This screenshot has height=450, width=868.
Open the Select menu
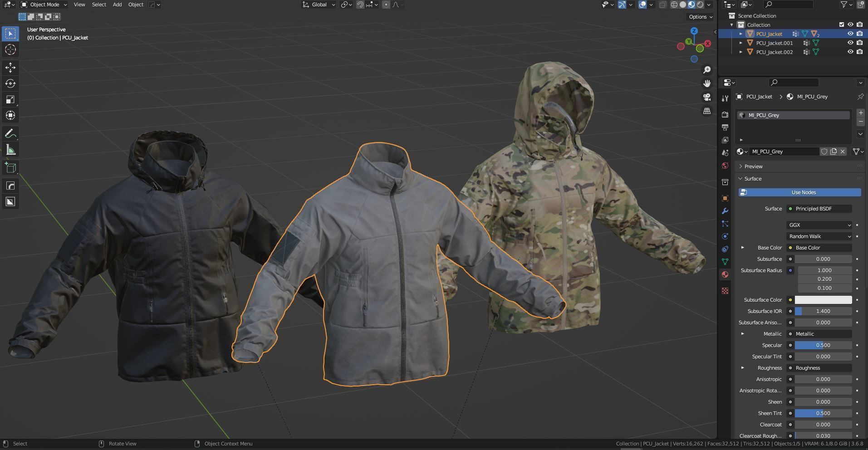(99, 5)
